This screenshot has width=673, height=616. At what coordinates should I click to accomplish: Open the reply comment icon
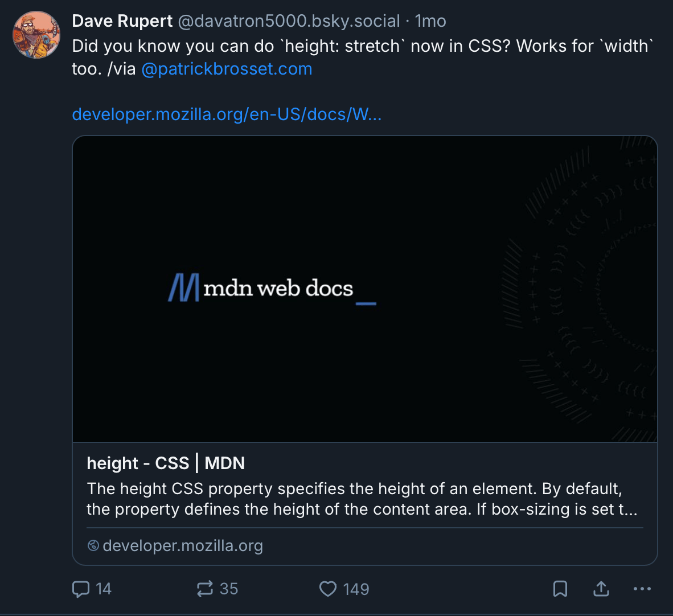tap(81, 589)
